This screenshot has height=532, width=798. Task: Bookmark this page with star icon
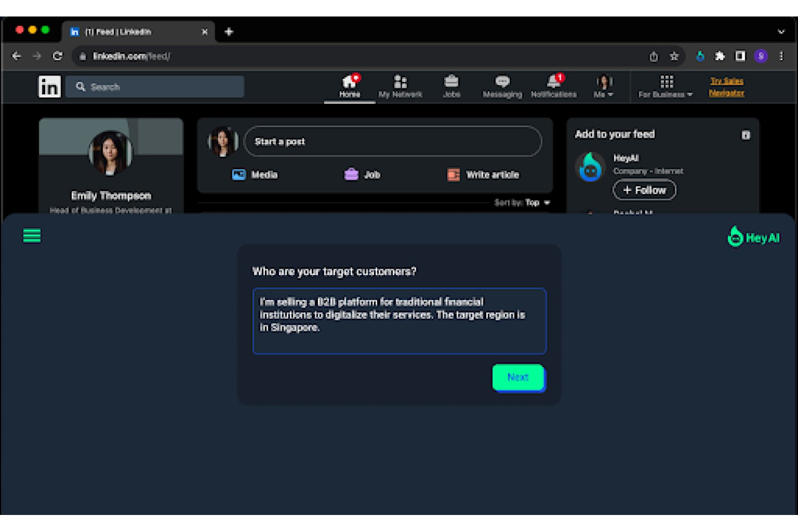[x=674, y=56]
